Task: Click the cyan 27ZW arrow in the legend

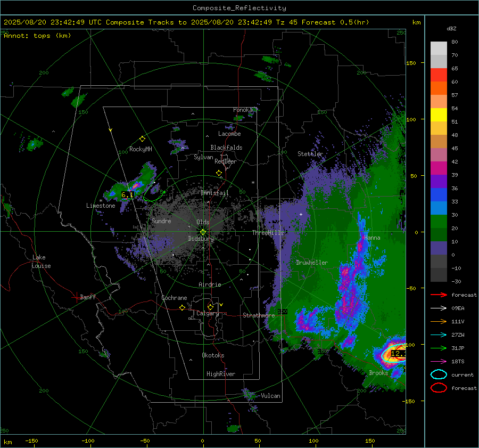Action: (439, 335)
